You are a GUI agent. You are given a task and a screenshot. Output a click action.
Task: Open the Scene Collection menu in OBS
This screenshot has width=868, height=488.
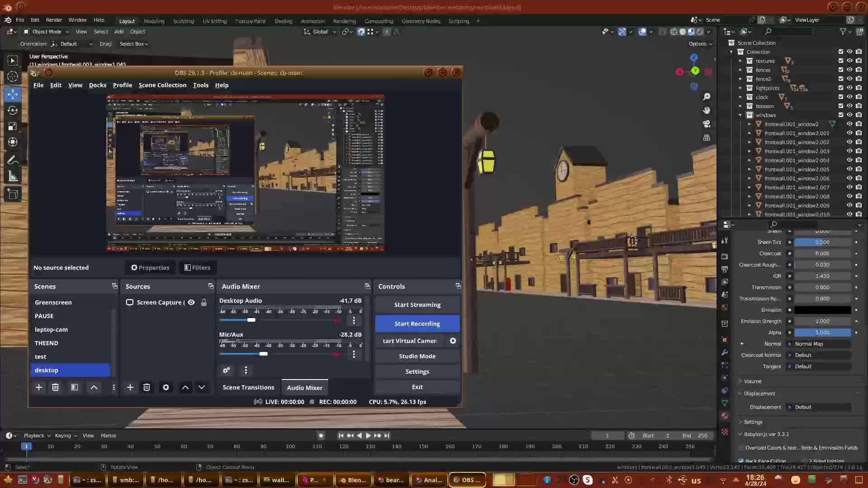[162, 85]
